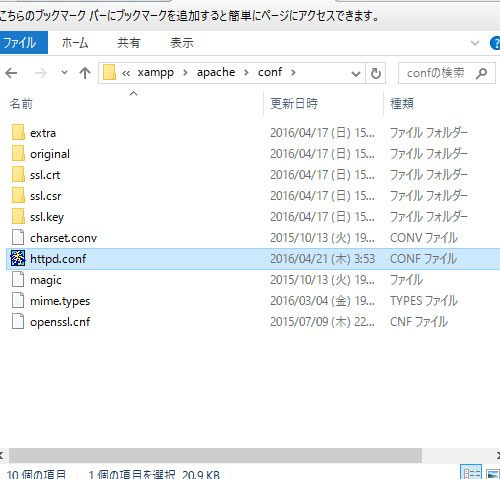500x479 pixels.
Task: Open the recent locations dropdown arrow
Action: [x=64, y=72]
